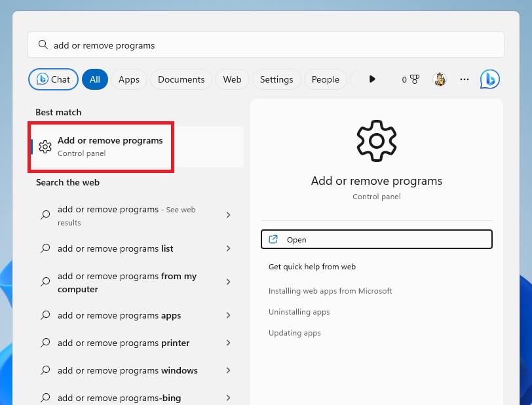Open the Bing Chat tab

click(x=53, y=79)
